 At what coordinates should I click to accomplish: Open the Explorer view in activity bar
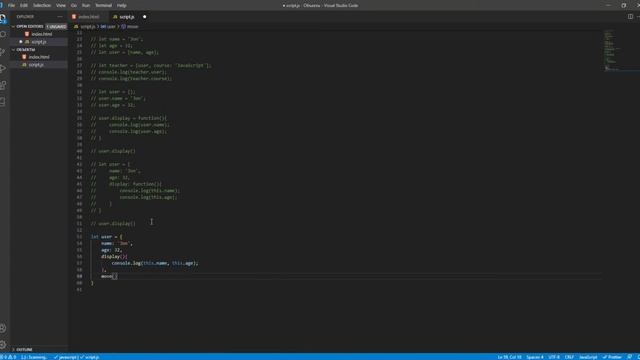(x=3, y=18)
